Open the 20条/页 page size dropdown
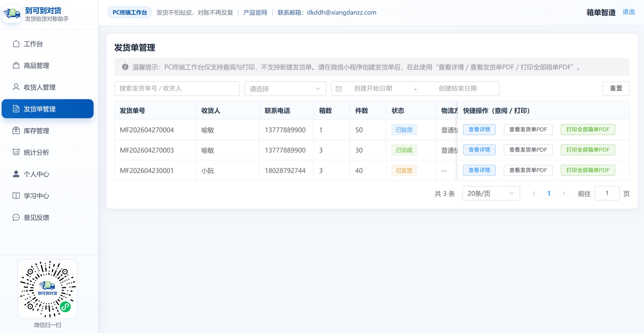644x333 pixels. click(491, 193)
